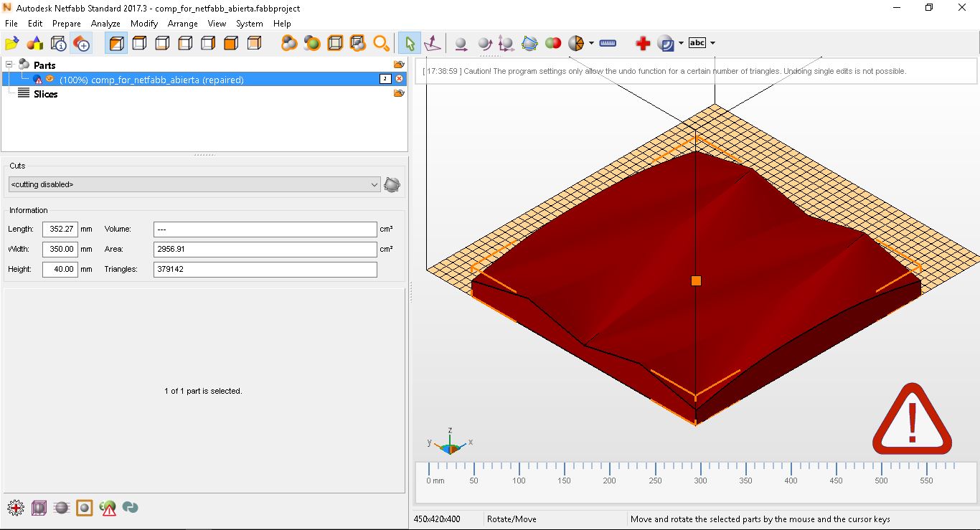Click the purple caged sphere icon

(39, 508)
